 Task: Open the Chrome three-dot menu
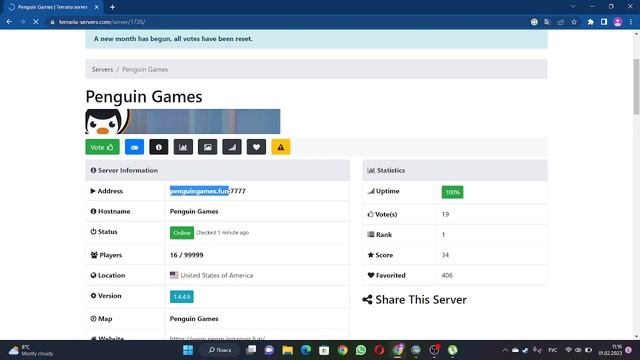click(x=631, y=22)
